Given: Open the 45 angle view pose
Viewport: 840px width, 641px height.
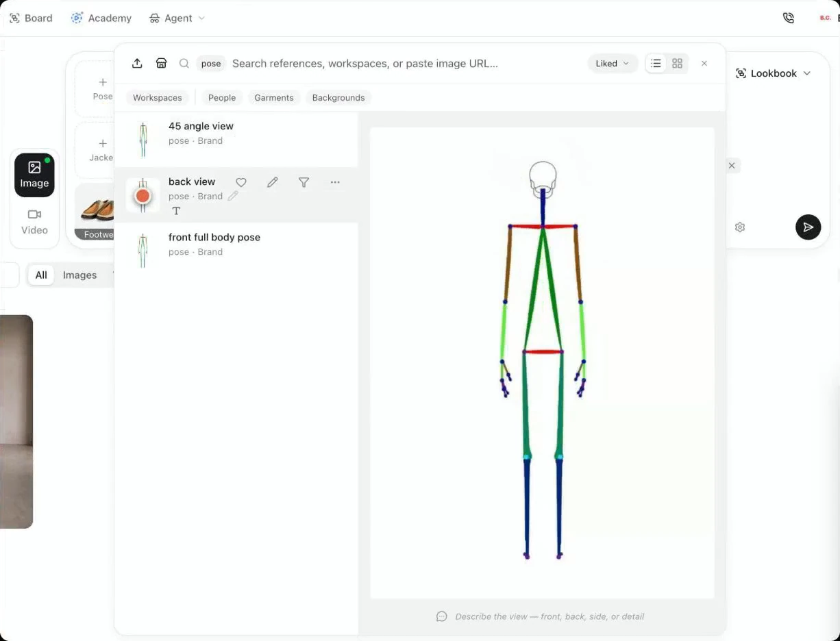Looking at the screenshot, I should (x=236, y=139).
